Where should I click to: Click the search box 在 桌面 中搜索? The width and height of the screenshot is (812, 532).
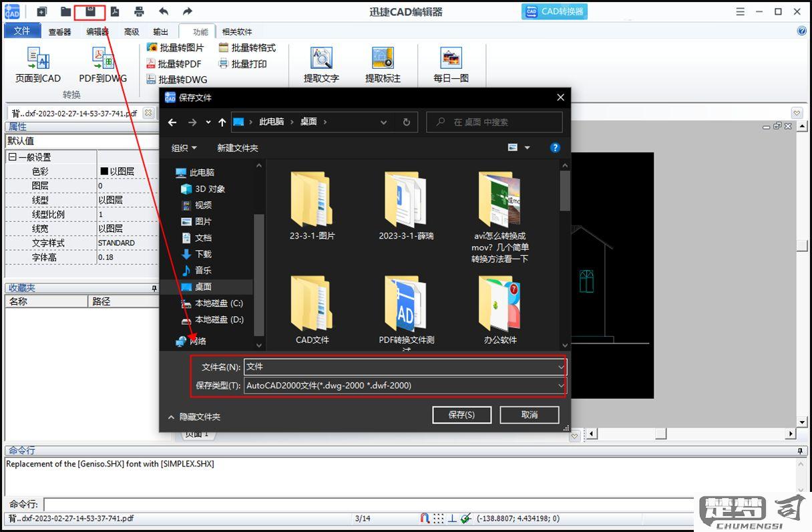point(494,122)
